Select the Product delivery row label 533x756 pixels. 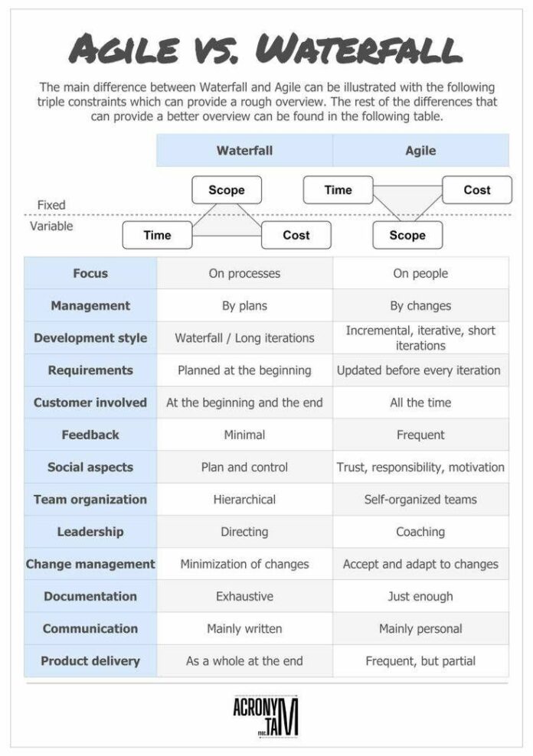90,661
